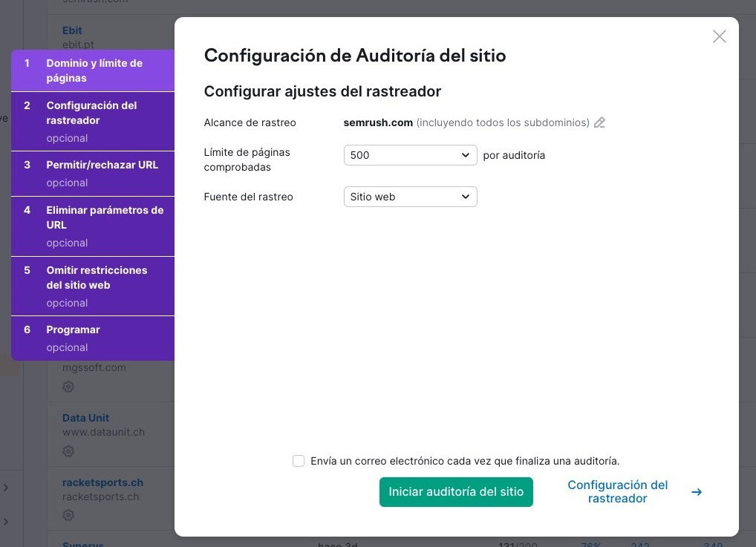
Task: Select step Omitir restricciones del sitio web
Action: [92, 286]
